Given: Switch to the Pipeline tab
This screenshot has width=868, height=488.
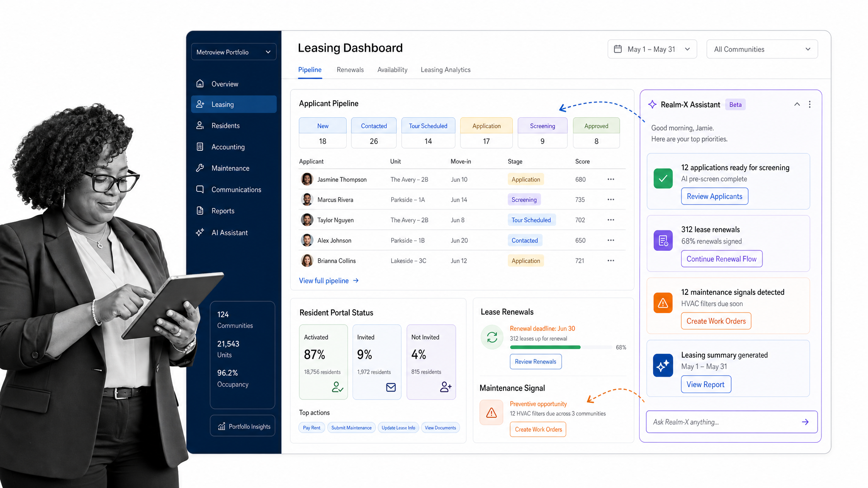Looking at the screenshot, I should point(310,70).
